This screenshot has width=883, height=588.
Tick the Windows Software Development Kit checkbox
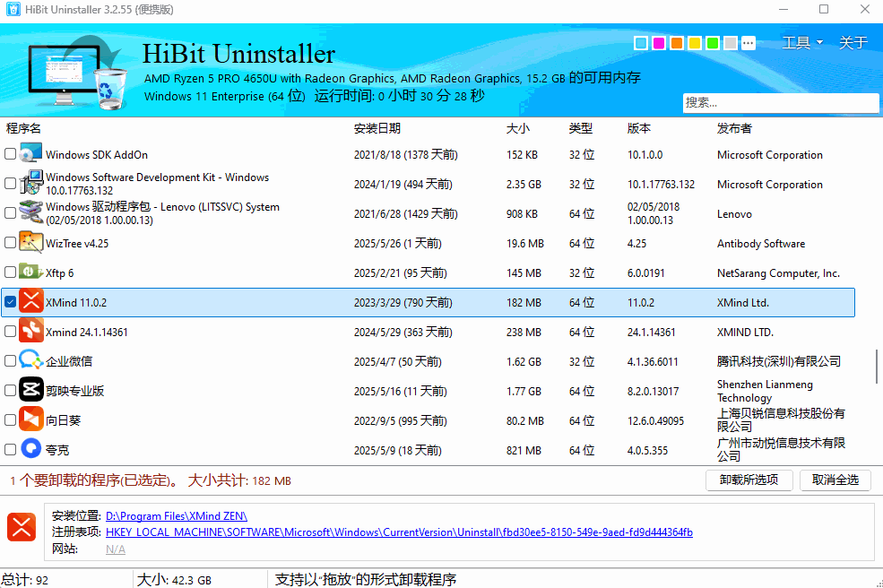10,184
